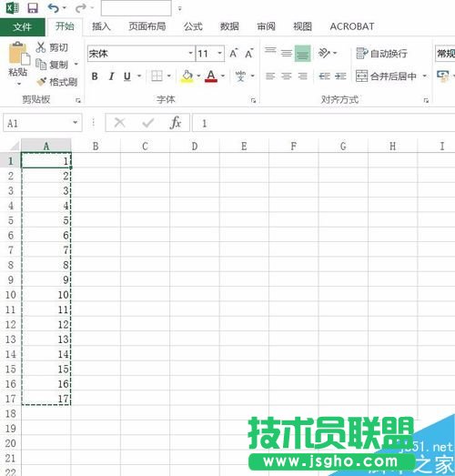This screenshot has width=455, height=476.
Task: Increase cell indent
Action: coord(340,76)
